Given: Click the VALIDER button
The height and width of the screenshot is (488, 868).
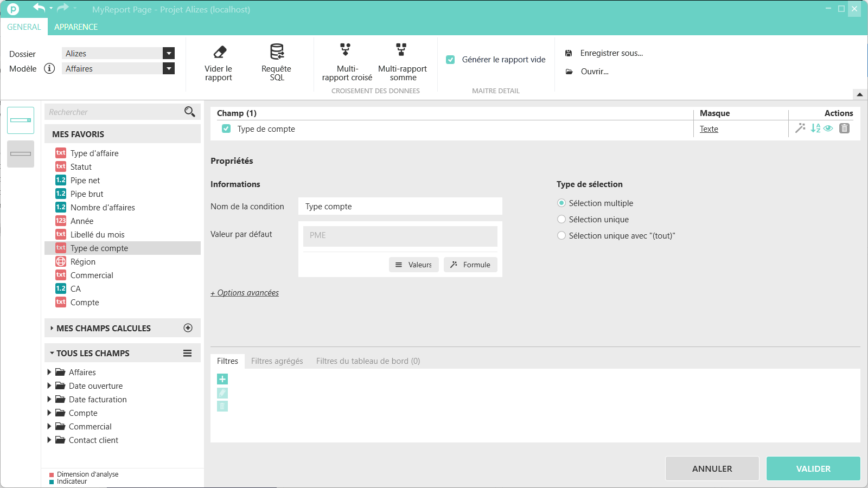Looking at the screenshot, I should pyautogui.click(x=813, y=468).
